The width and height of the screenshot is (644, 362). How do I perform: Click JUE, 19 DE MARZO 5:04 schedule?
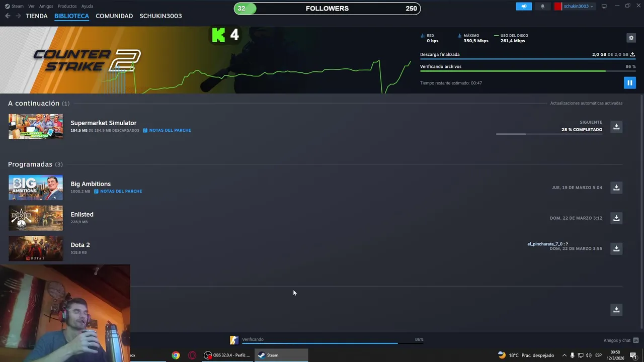[577, 188]
